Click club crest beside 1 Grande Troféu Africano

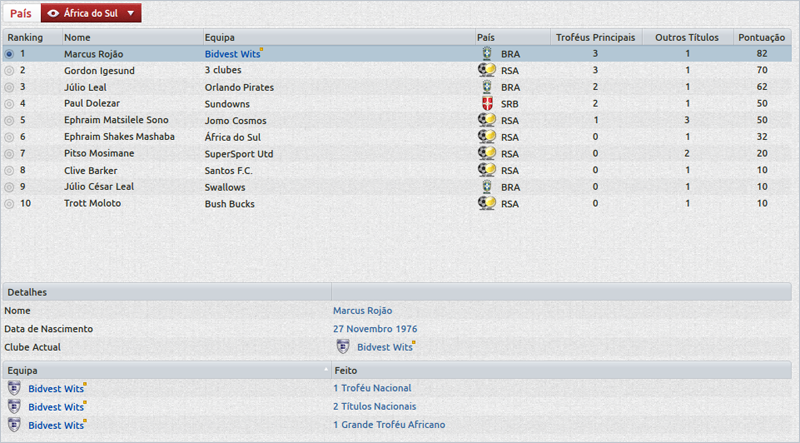(x=14, y=425)
